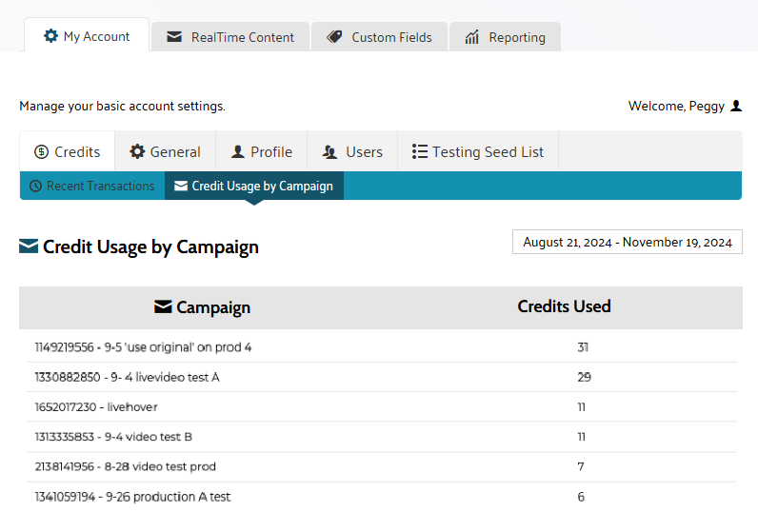Sort by the Credits Used column header

click(564, 306)
